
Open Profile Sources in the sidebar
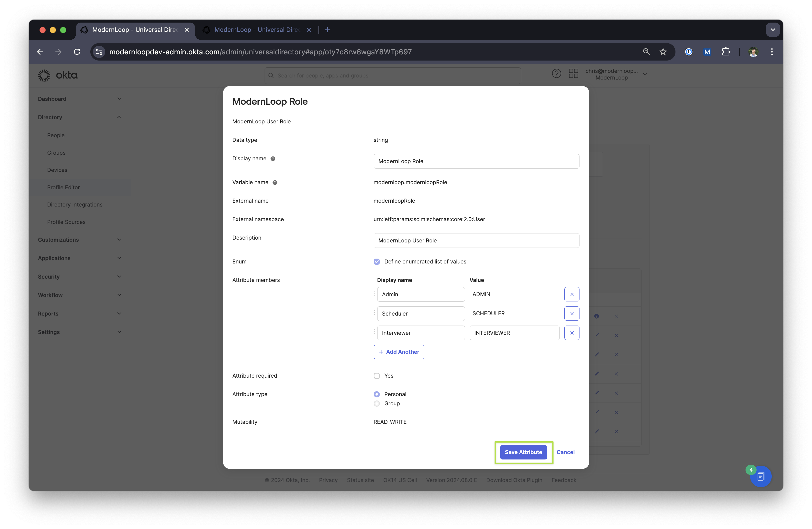tap(66, 222)
